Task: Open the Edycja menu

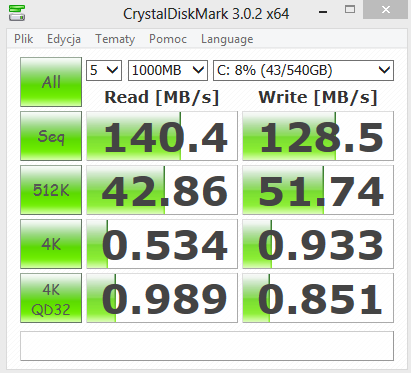Action: [64, 39]
